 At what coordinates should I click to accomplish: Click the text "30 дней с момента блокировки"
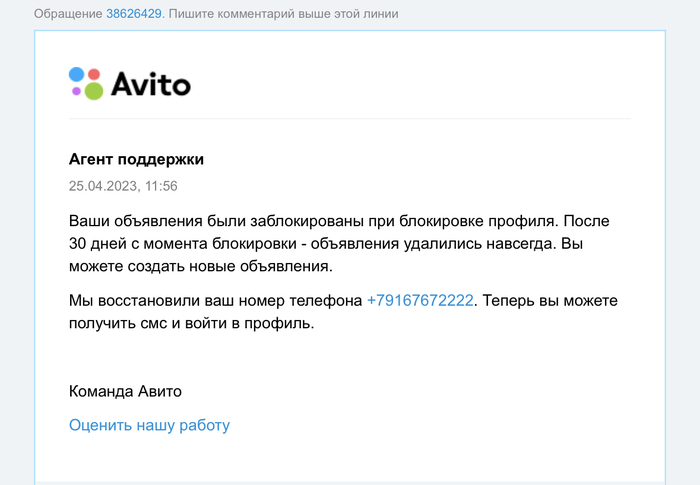click(x=175, y=243)
